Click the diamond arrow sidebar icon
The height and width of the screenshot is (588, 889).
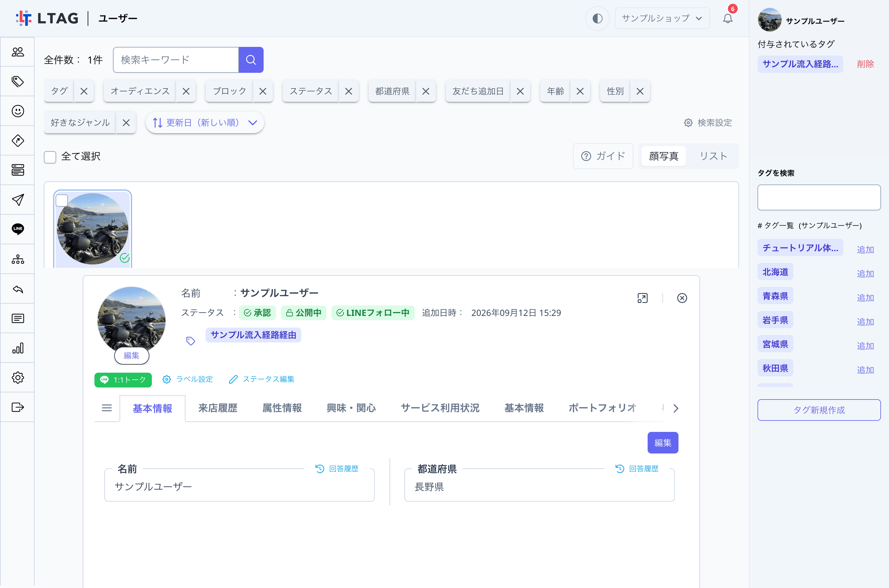pos(18,141)
